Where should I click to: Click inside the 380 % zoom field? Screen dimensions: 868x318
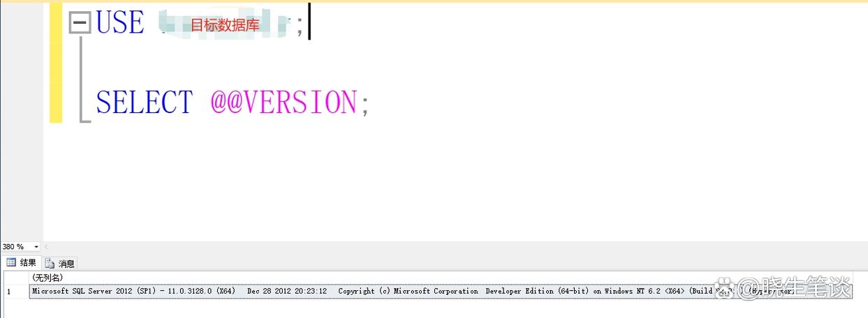point(14,247)
